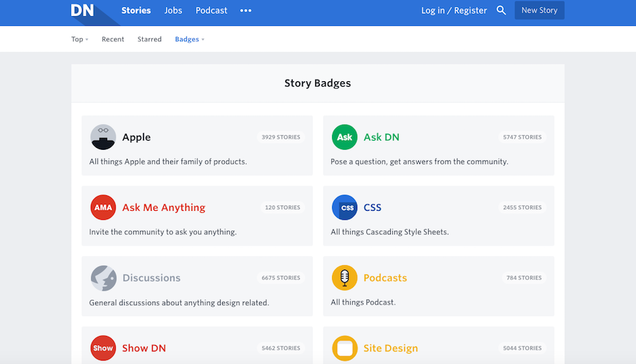This screenshot has height=364, width=636.
Task: Open the CSS badge title
Action: (x=373, y=207)
